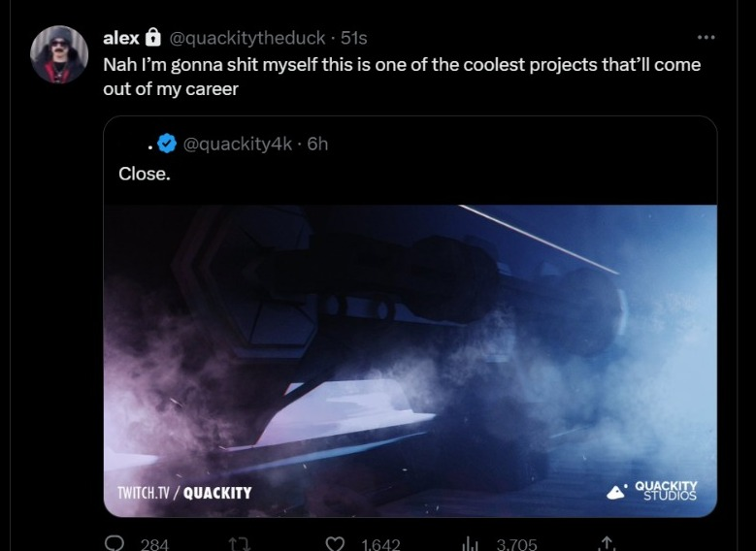Open the alex display name link
Image resolution: width=756 pixels, height=551 pixels.
[121, 38]
